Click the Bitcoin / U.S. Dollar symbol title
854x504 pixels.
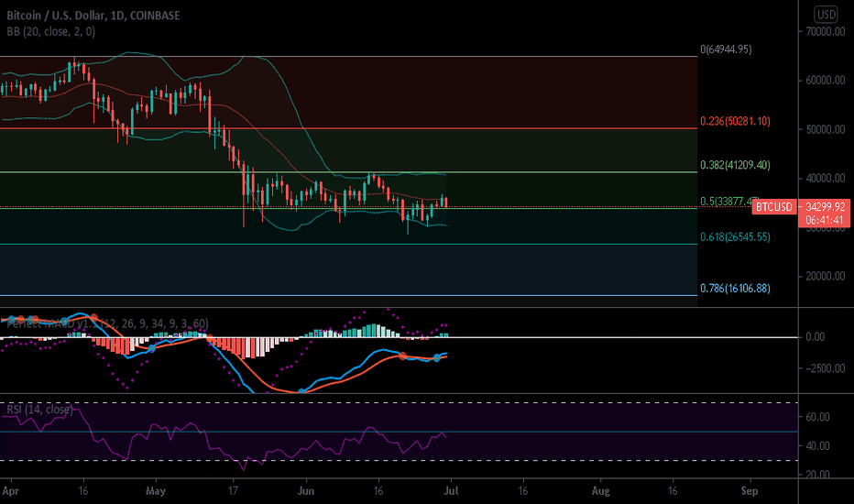pos(93,16)
